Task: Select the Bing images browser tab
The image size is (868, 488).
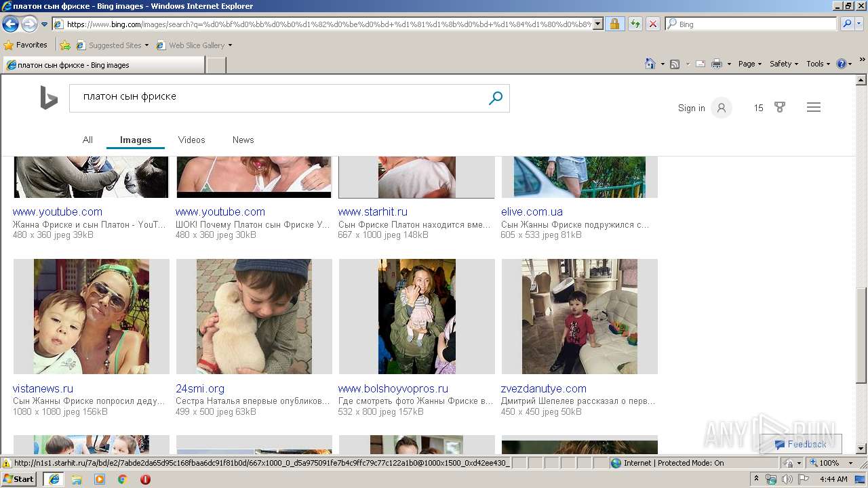Action: (x=104, y=65)
